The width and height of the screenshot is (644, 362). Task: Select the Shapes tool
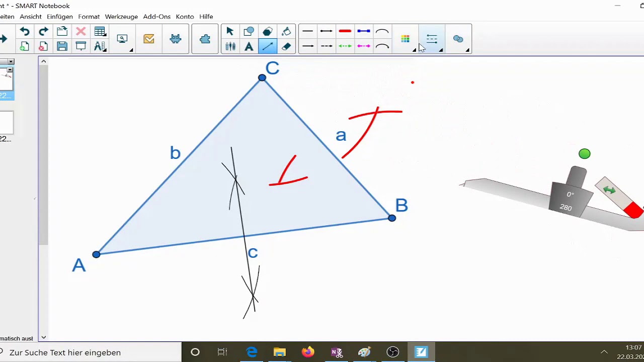(249, 32)
